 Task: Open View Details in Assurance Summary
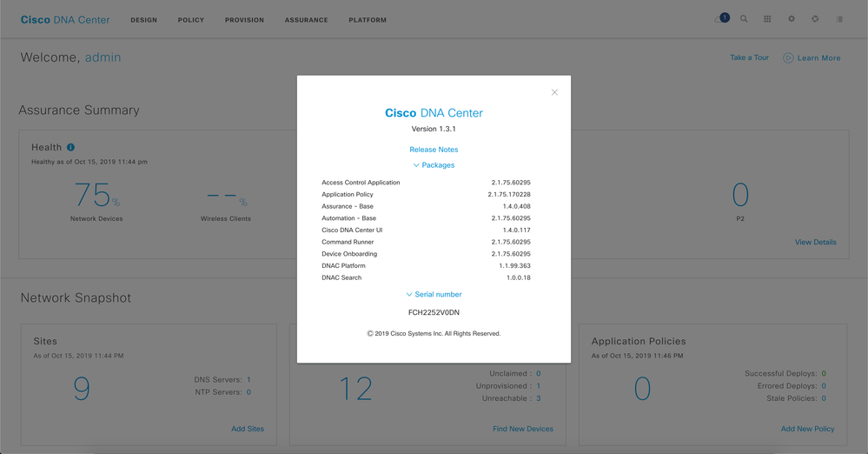coord(815,243)
